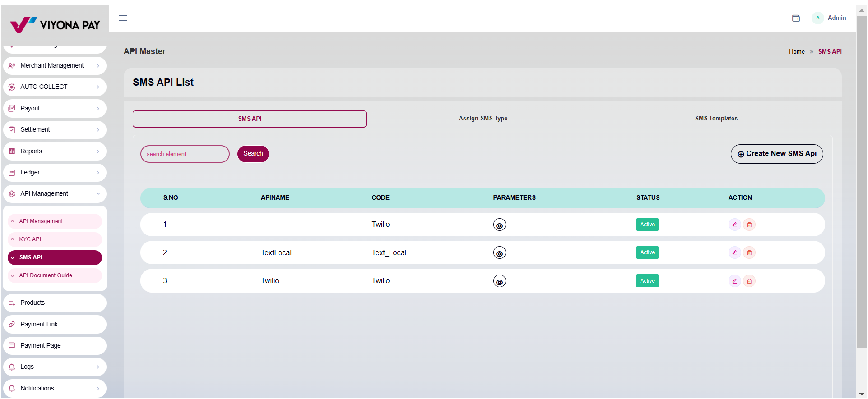The width and height of the screenshot is (868, 399).
Task: Click the Ledger sidebar icon
Action: 12,173
